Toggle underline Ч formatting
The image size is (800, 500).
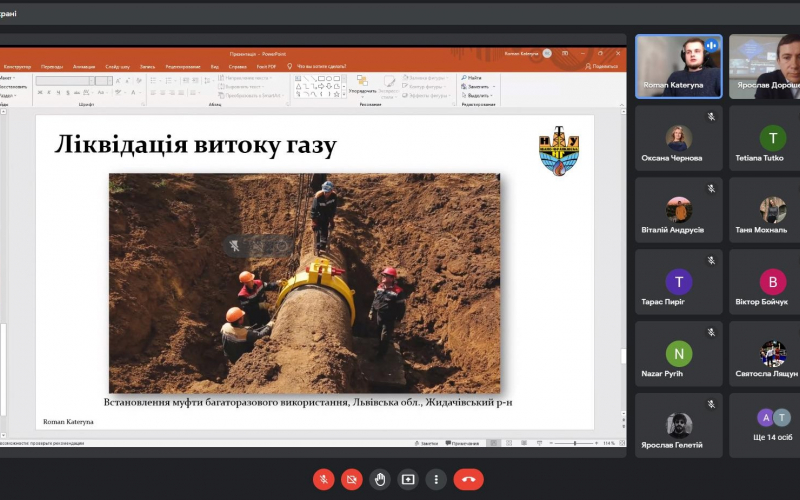pyautogui.click(x=58, y=92)
